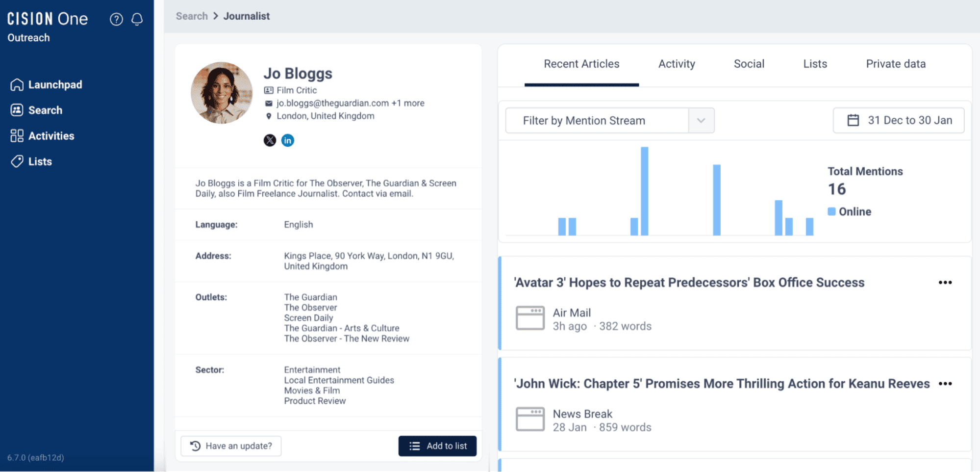Click the Air Mail outlet name
The height and width of the screenshot is (472, 980).
point(572,313)
